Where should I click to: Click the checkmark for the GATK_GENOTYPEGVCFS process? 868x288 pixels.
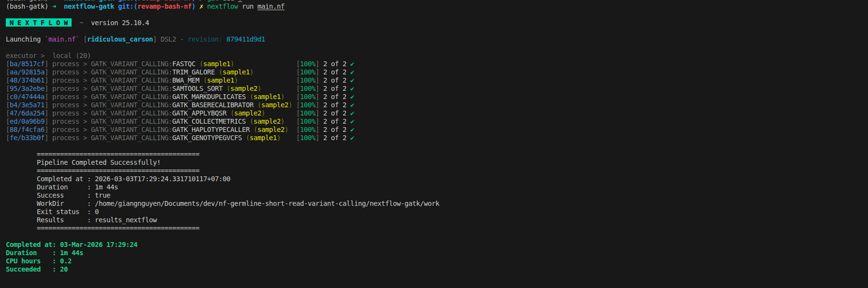point(352,138)
